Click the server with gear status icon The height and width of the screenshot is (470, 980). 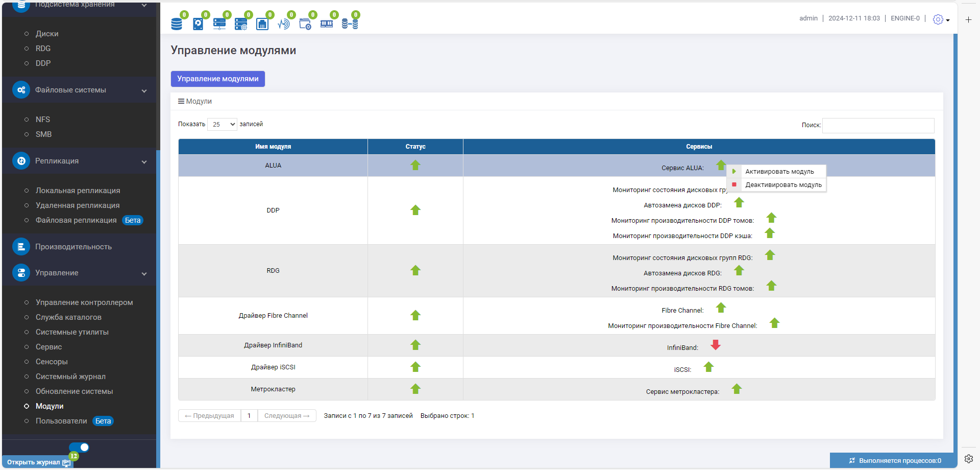pyautogui.click(x=241, y=24)
